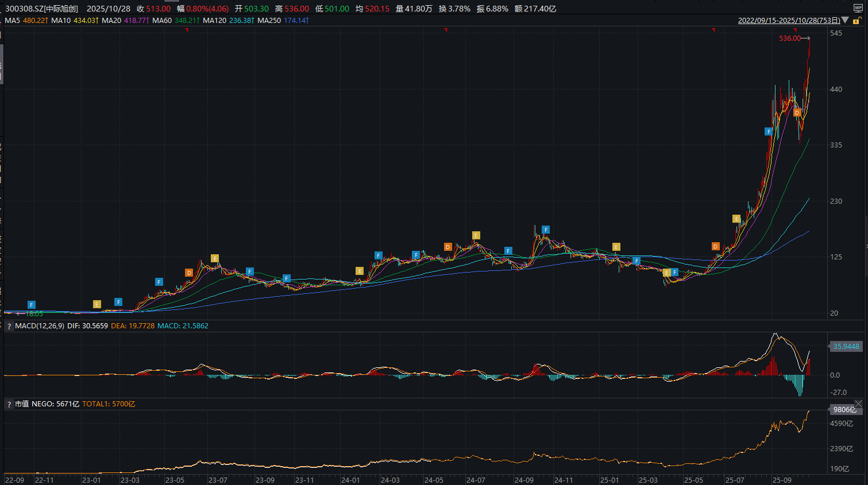Click the orange D marker near 23-05
Viewport: 868px width, 485px height.
188,273
